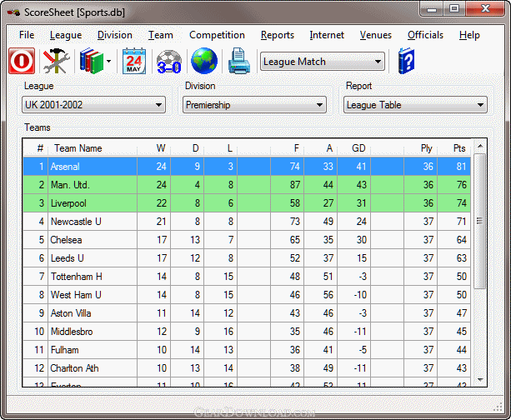Open the globe internet icon
Screen dimensions: 511x420
tap(204, 61)
